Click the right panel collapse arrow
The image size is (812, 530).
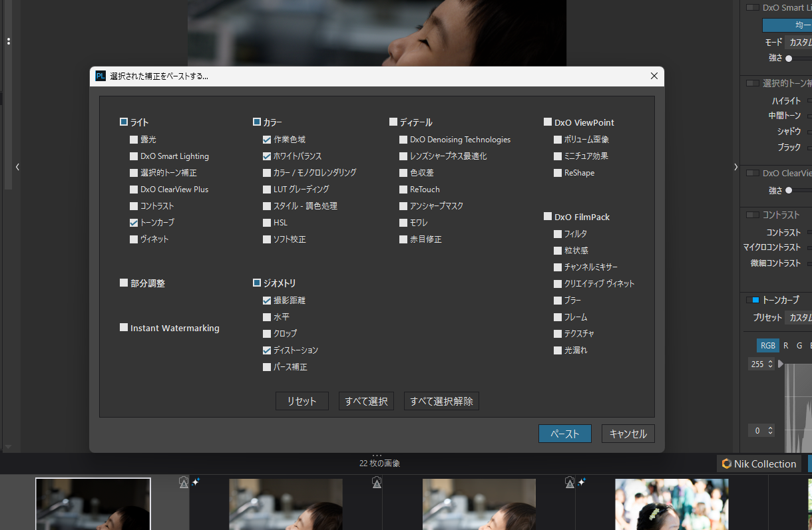735,167
